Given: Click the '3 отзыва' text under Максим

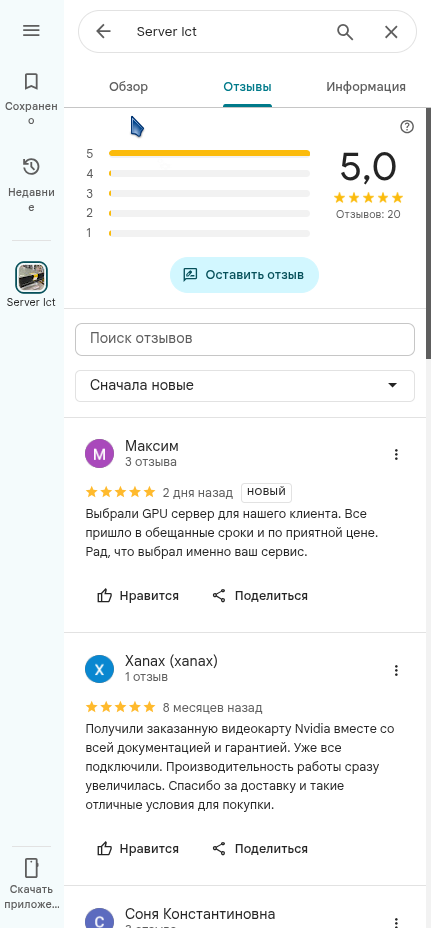Looking at the screenshot, I should coord(150,462).
